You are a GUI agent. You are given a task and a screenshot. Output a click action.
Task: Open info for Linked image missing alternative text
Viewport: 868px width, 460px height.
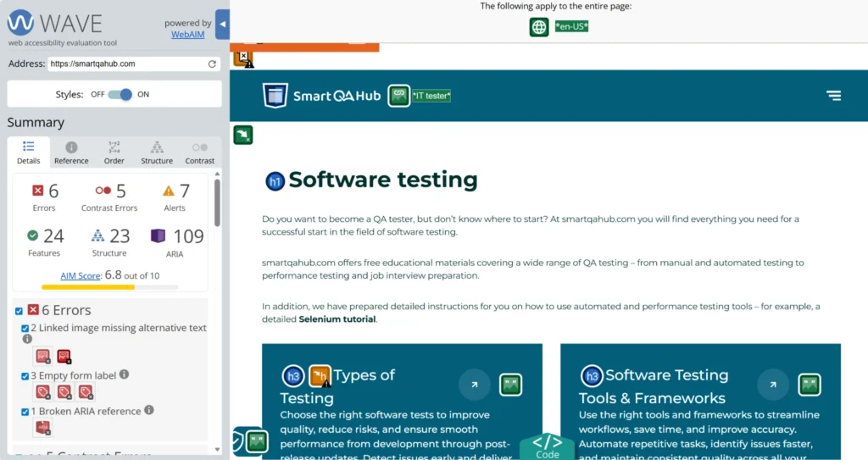pyautogui.click(x=27, y=339)
